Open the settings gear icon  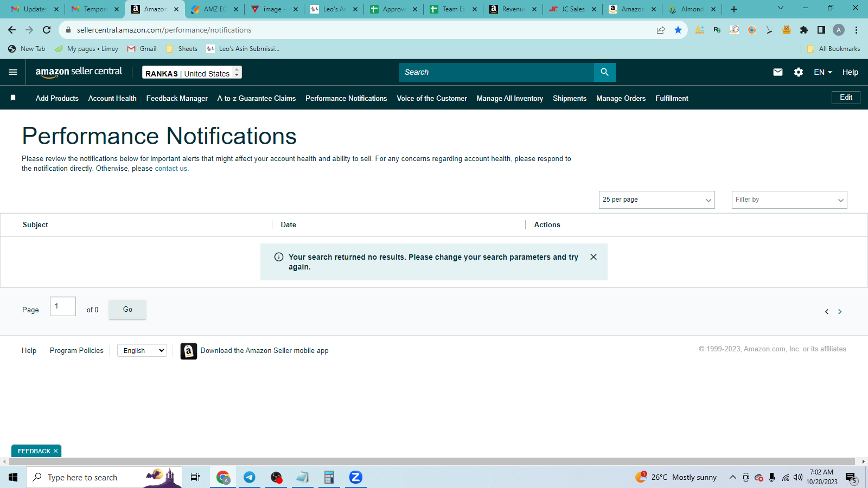pos(799,72)
